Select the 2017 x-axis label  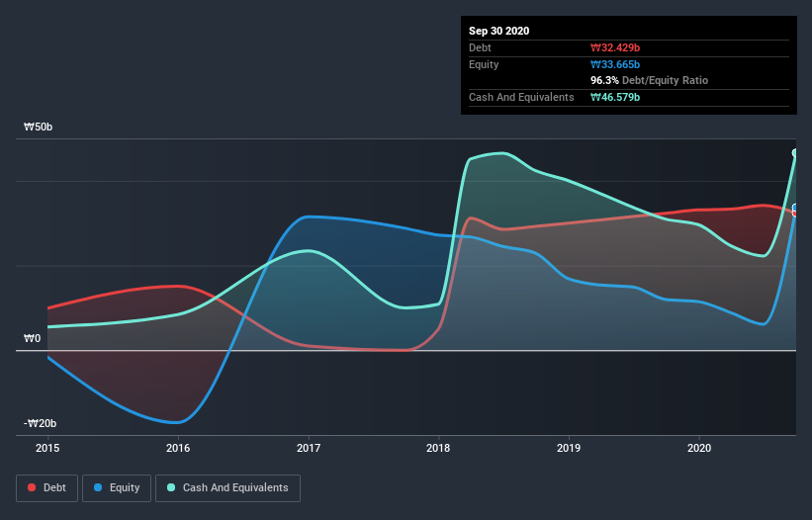click(309, 448)
